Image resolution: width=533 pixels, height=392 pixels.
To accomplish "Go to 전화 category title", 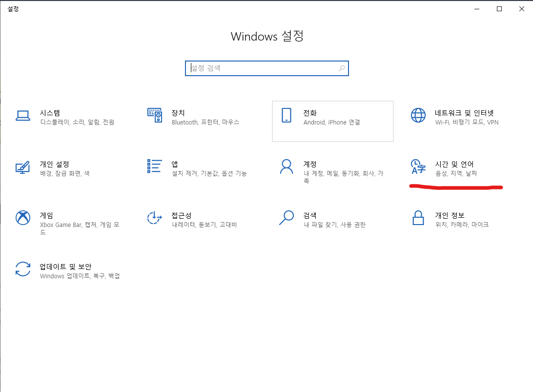I will click(x=310, y=113).
